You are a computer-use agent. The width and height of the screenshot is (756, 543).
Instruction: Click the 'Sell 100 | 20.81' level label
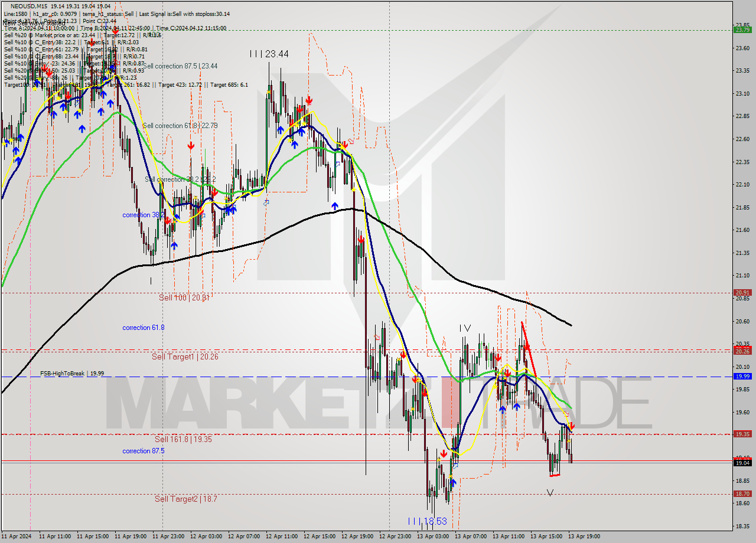(184, 297)
